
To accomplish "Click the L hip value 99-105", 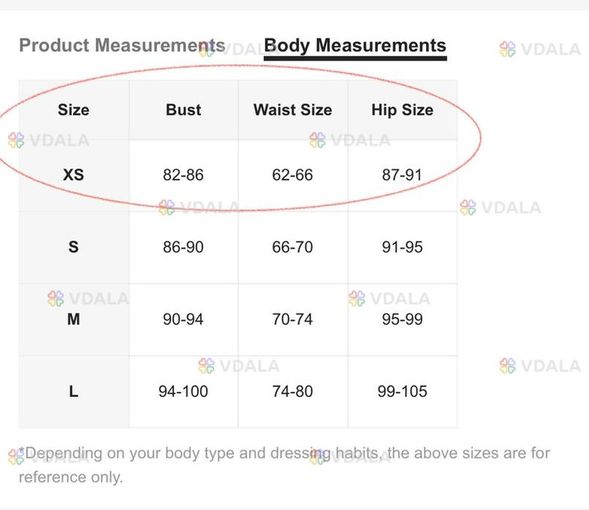I will click(x=402, y=392).
